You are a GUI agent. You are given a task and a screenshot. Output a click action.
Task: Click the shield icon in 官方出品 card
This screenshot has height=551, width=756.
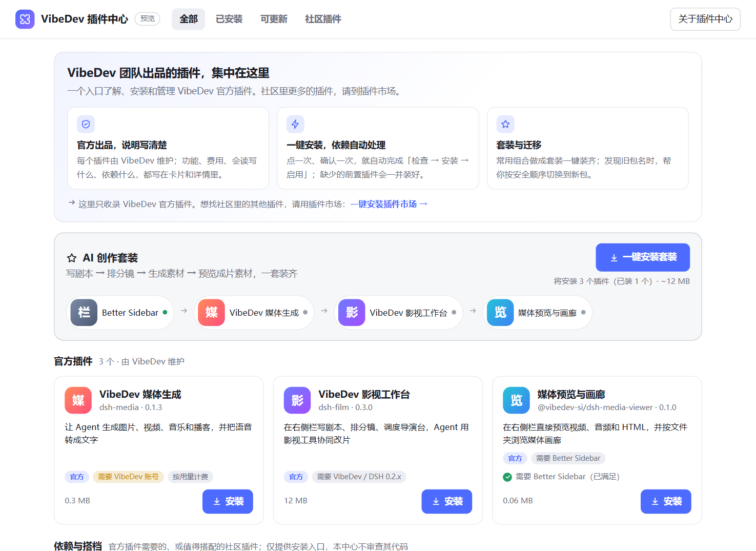[x=86, y=124]
